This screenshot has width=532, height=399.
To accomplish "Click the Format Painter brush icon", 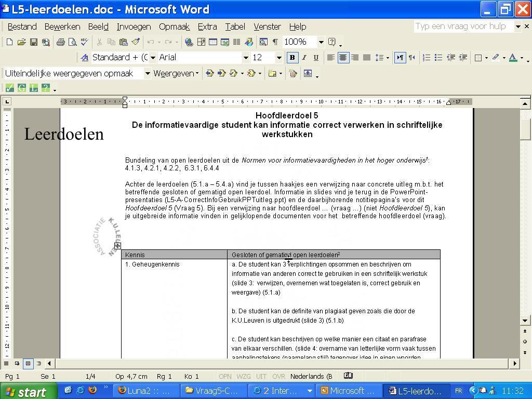I will [136, 42].
